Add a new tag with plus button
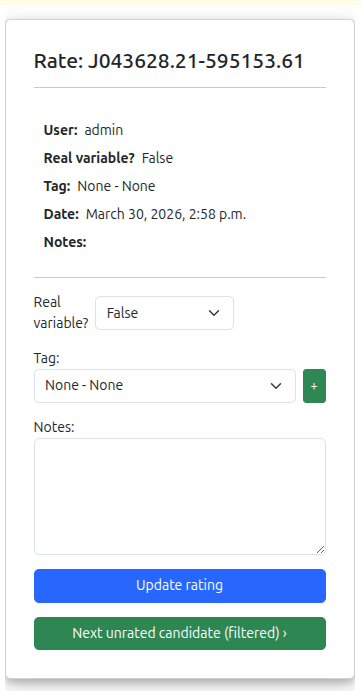361x691 pixels. (x=314, y=386)
